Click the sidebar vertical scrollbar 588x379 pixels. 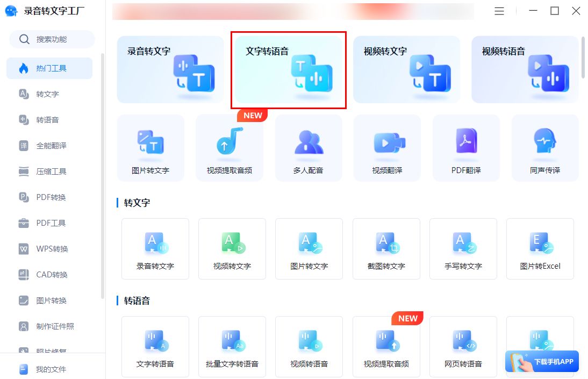tap(102, 176)
